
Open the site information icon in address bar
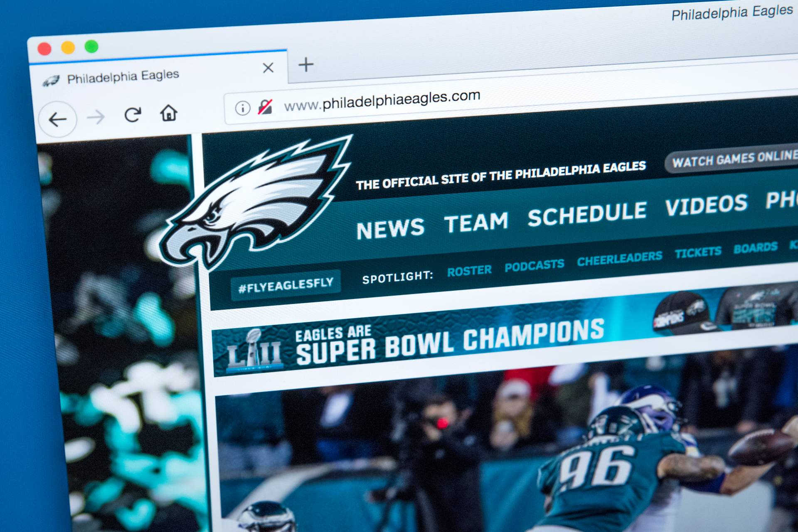(x=243, y=108)
